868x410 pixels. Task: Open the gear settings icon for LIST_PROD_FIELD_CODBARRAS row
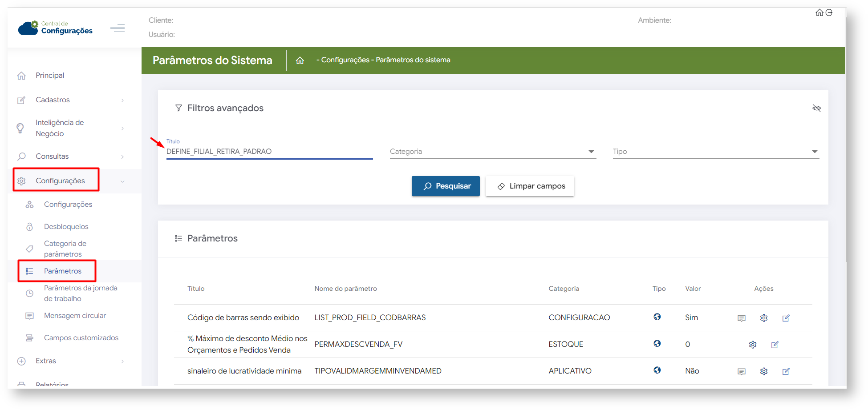click(764, 318)
